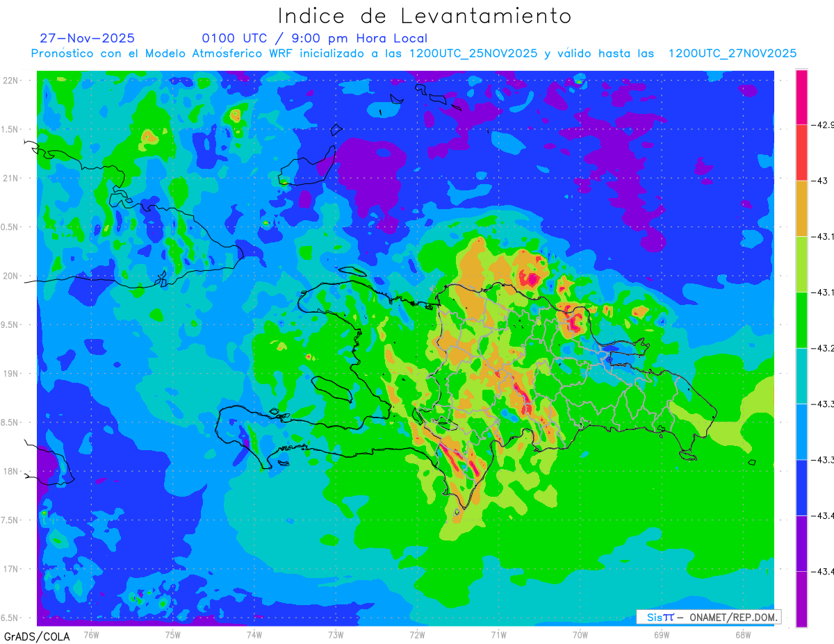Click the '75W' longitude label
The image size is (834, 644).
[x=173, y=634]
